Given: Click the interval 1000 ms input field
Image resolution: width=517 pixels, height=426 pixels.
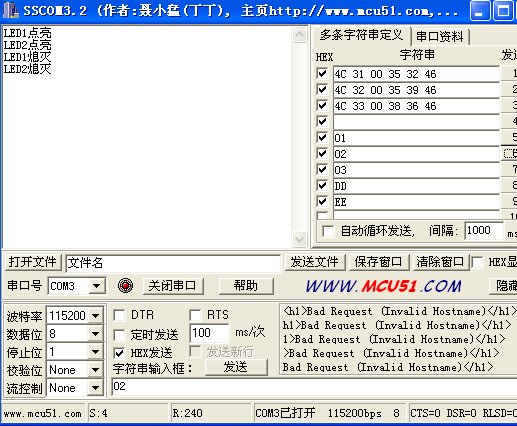Looking at the screenshot, I should [484, 230].
